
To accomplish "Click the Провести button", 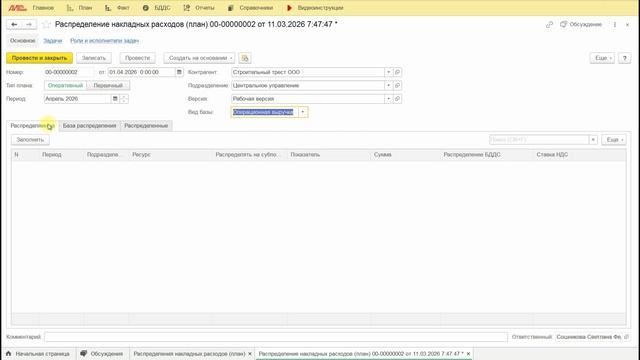I will click(x=138, y=58).
